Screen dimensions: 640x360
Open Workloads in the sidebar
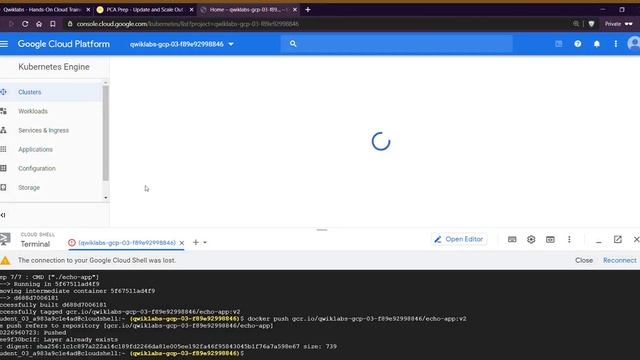coord(33,111)
